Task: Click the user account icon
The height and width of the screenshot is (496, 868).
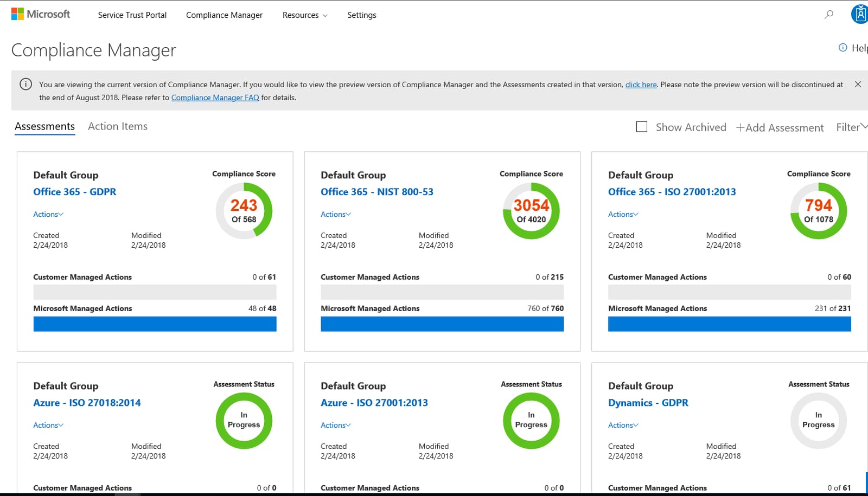Action: click(x=859, y=13)
